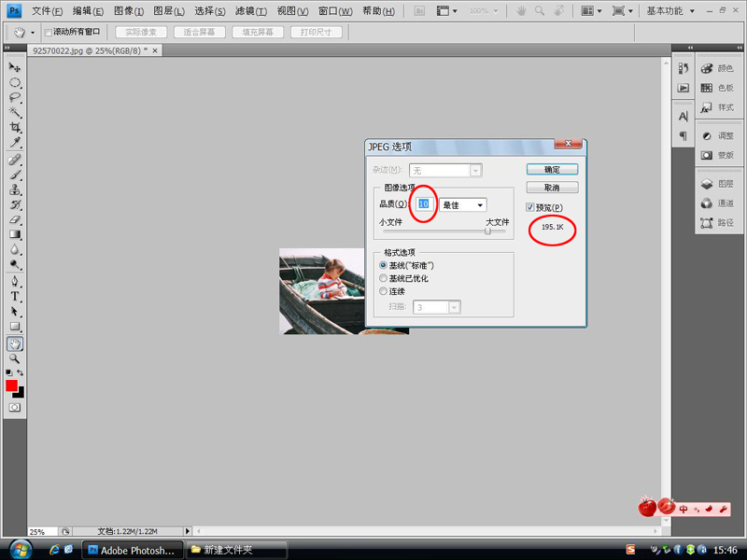Screen dimensions: 747x560
Task: Select the Zoom magnifier tool
Action: click(15, 358)
